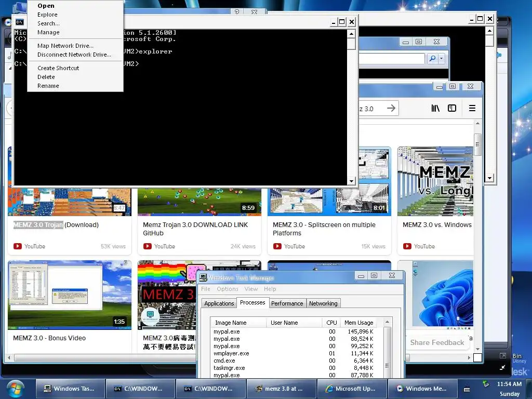Choose Disconnect Network Drive...
This screenshot has height=399, width=532.
tap(75, 55)
